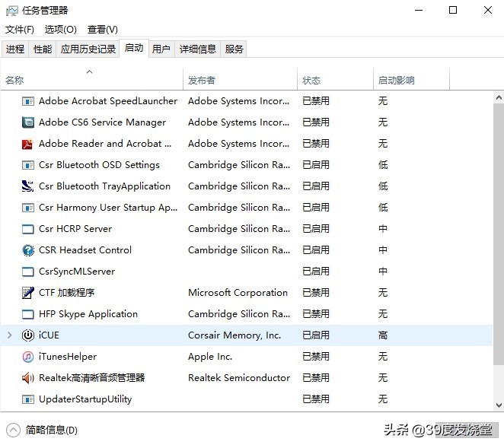
Task: Click the Csr Harmony User Startup icon
Action: coord(28,208)
